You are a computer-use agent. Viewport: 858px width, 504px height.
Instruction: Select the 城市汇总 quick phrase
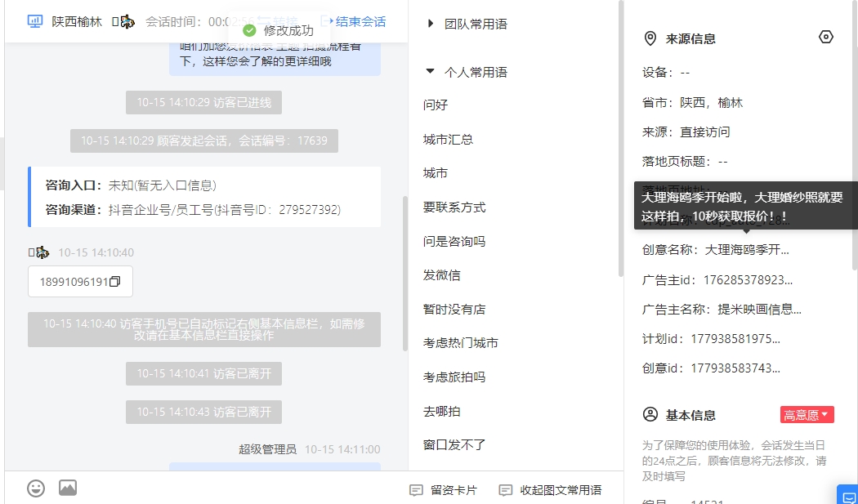(448, 139)
